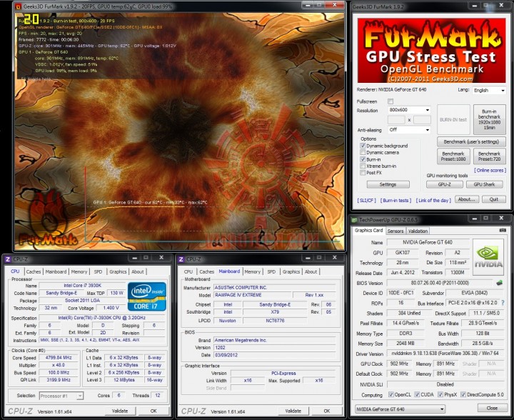Click BIOS Version 80.07.26.00.40 field
This screenshot has height=420, width=514.
(x=440, y=283)
